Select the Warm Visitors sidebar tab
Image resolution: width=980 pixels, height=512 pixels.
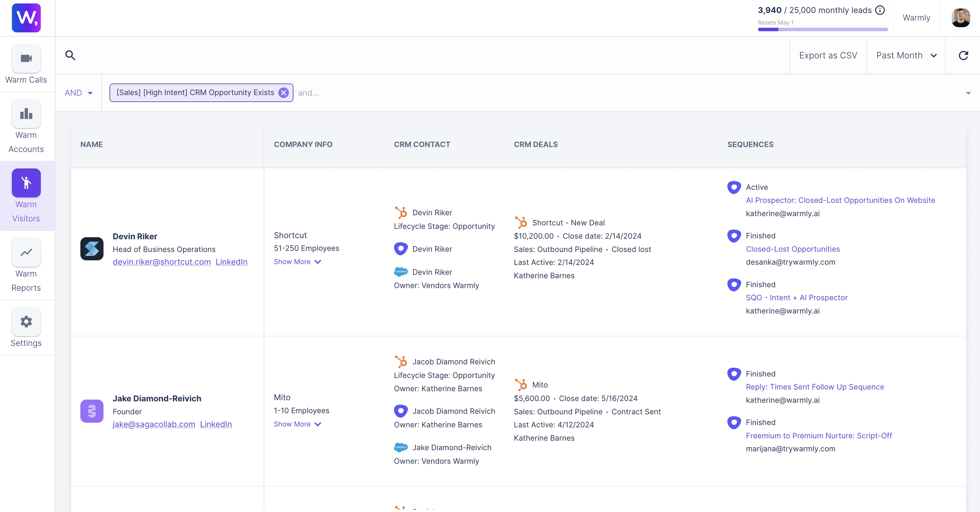pyautogui.click(x=26, y=196)
